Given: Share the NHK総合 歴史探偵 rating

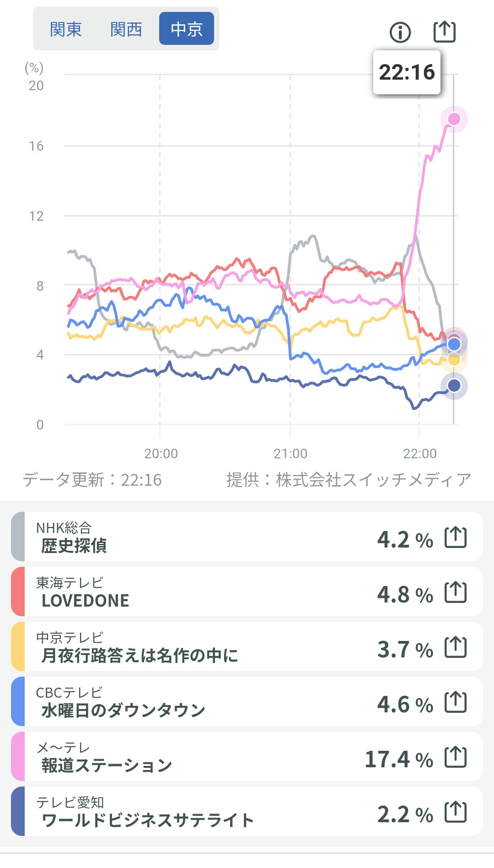Looking at the screenshot, I should pos(456,537).
